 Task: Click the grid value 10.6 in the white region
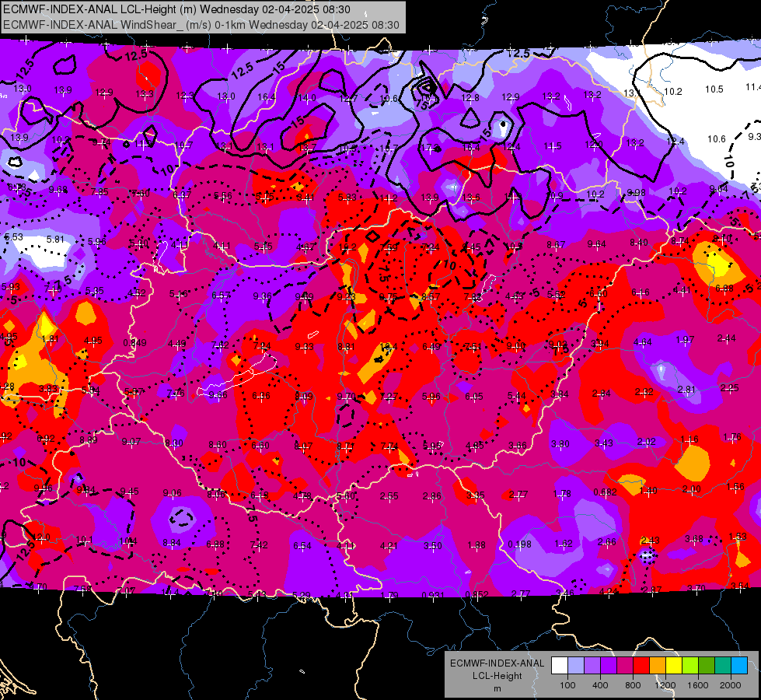pos(717,139)
